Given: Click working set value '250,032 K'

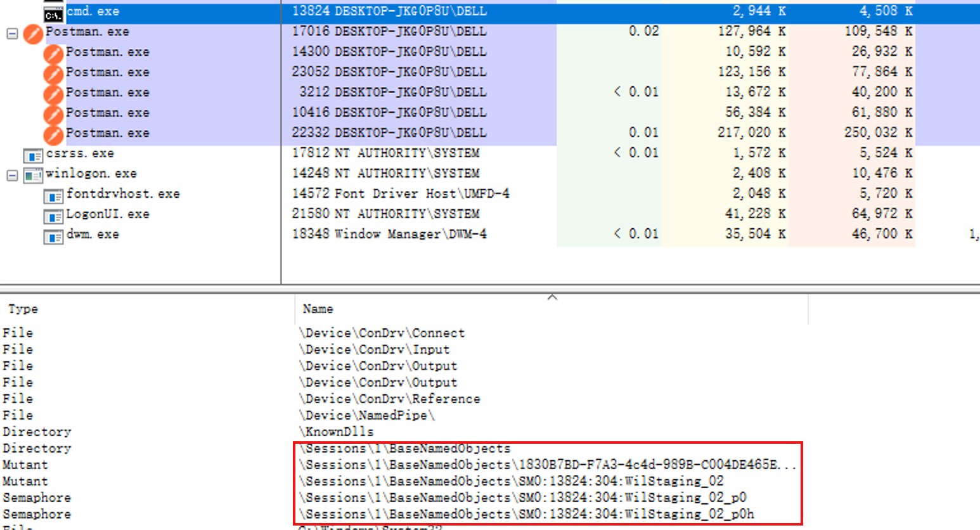Looking at the screenshot, I should click(879, 132).
